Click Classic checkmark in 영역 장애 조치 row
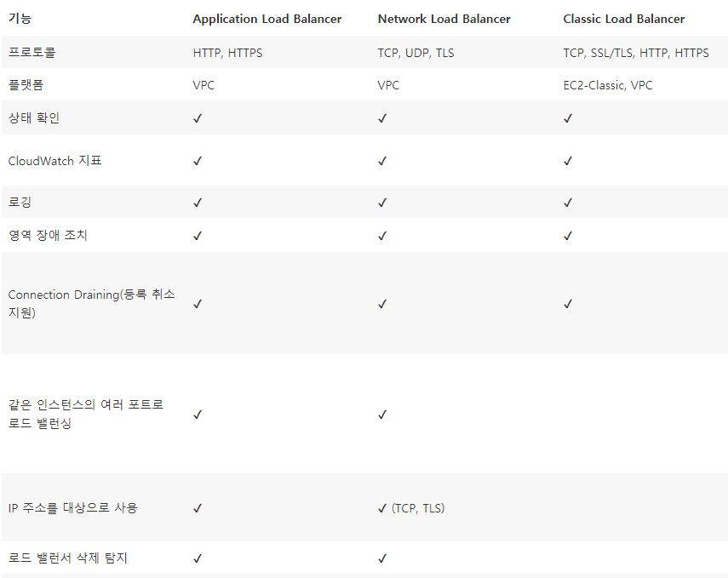 point(567,236)
